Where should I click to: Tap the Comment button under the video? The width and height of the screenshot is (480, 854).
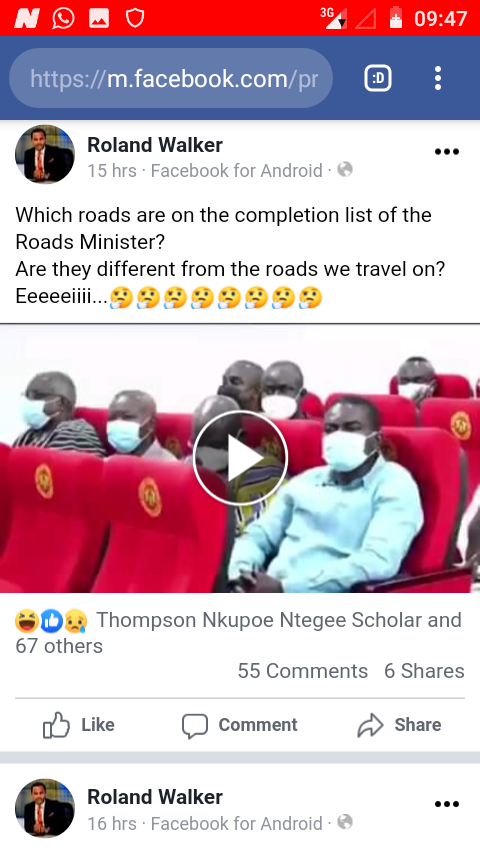240,725
